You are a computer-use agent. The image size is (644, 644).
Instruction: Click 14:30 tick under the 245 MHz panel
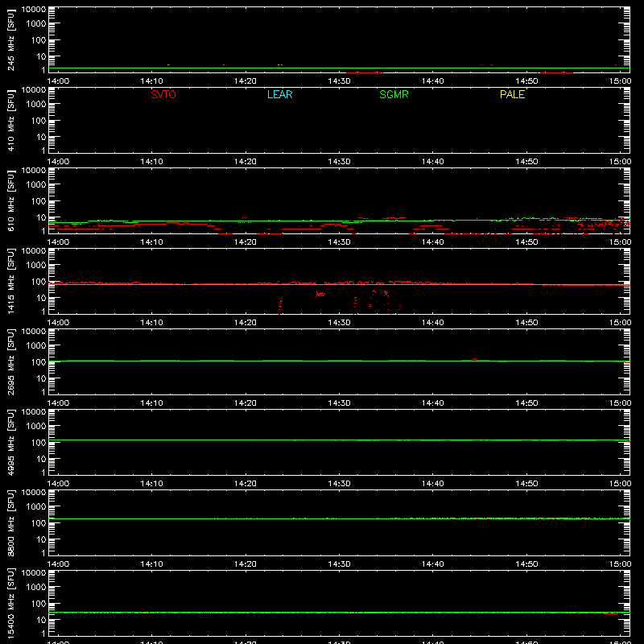pyautogui.click(x=339, y=81)
